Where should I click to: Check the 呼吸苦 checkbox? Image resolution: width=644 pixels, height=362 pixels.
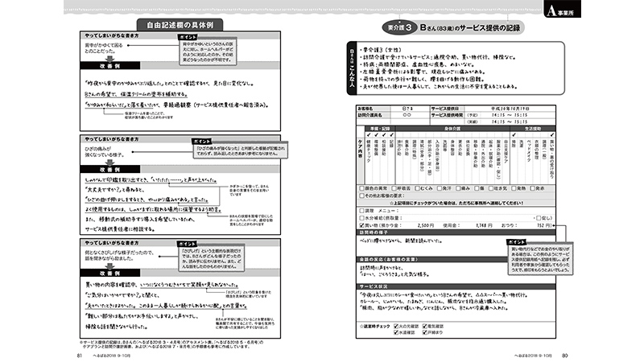coord(394,188)
